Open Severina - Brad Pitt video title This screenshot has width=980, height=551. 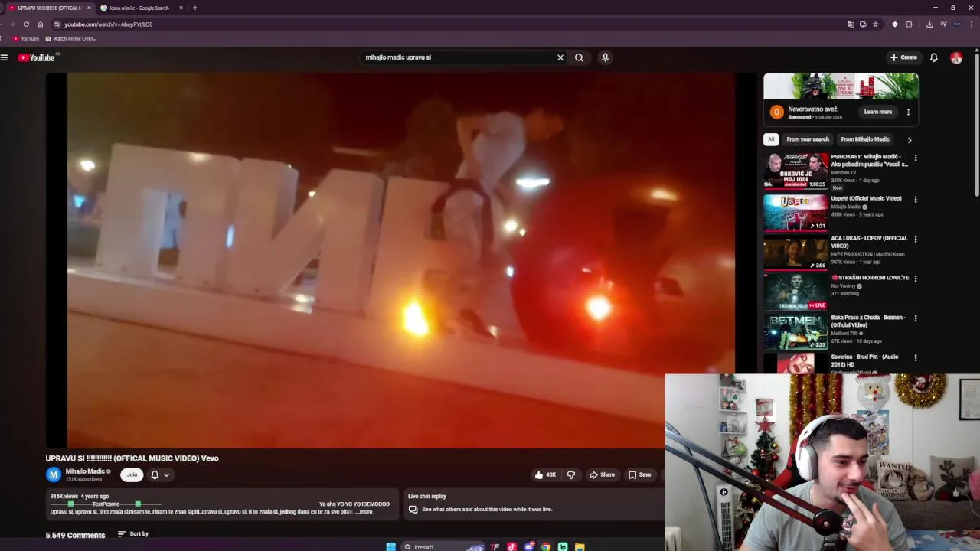click(x=865, y=360)
